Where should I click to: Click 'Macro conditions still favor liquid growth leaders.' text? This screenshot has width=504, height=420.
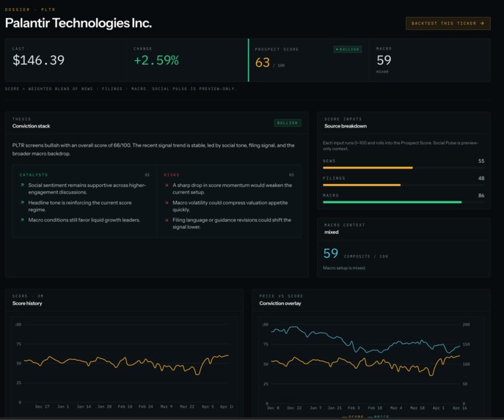[x=84, y=220]
